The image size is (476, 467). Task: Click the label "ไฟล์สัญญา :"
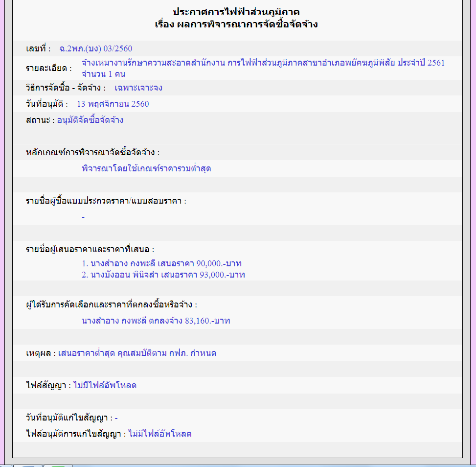tap(48, 385)
